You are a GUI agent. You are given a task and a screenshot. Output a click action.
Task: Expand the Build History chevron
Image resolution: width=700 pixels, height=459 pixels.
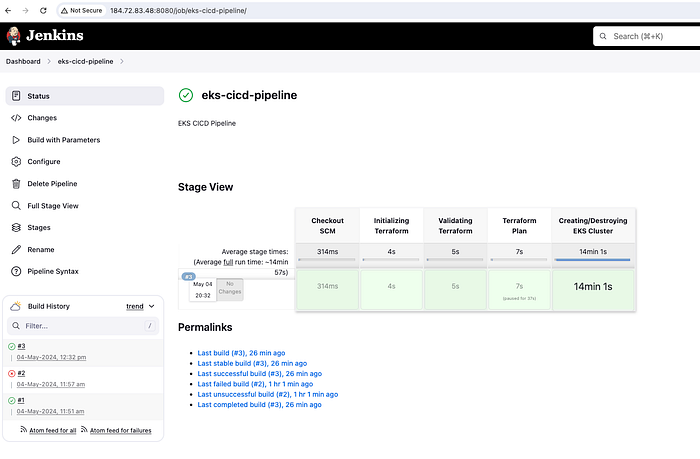[x=151, y=306]
